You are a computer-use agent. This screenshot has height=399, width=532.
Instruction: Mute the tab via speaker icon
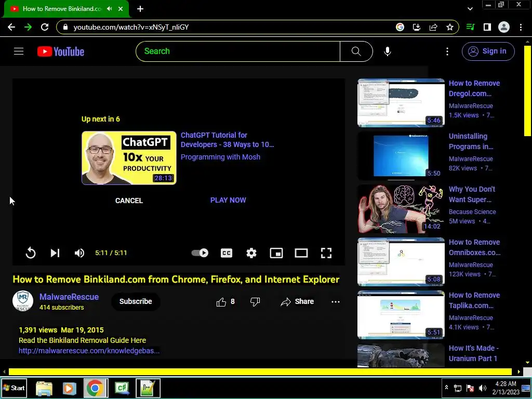tap(109, 9)
